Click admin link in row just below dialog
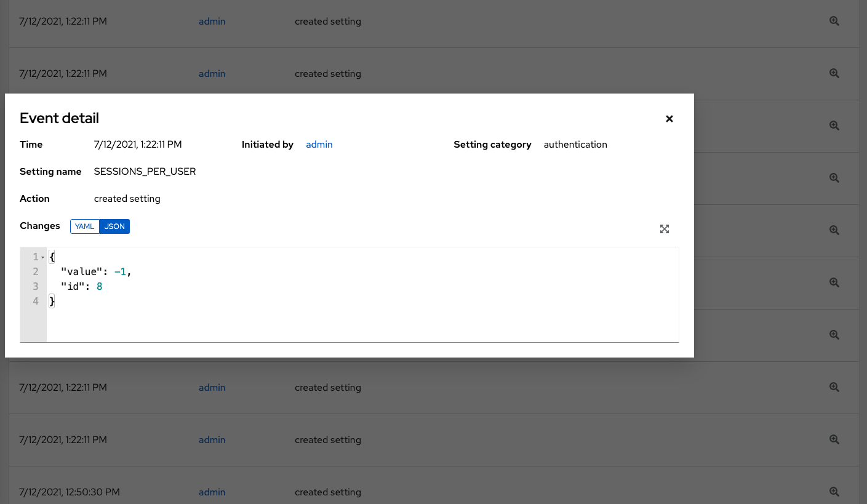Viewport: 867px width, 504px height. pos(212,388)
